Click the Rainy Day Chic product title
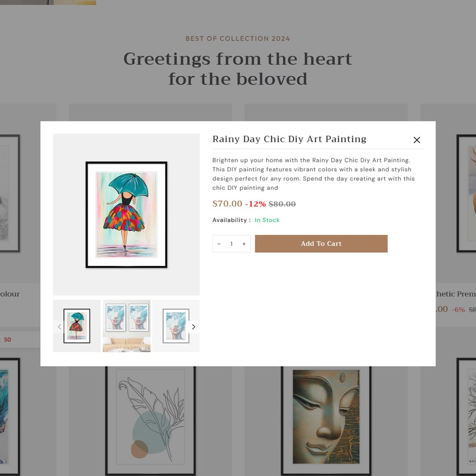This screenshot has height=476, width=476. point(289,139)
